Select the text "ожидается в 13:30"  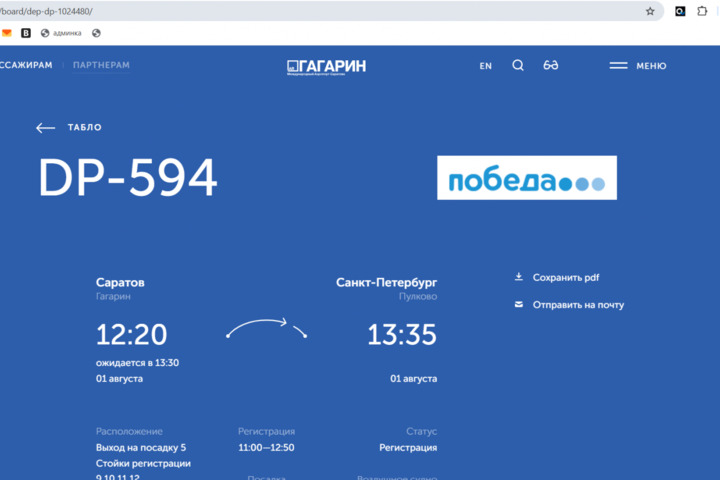(x=137, y=362)
